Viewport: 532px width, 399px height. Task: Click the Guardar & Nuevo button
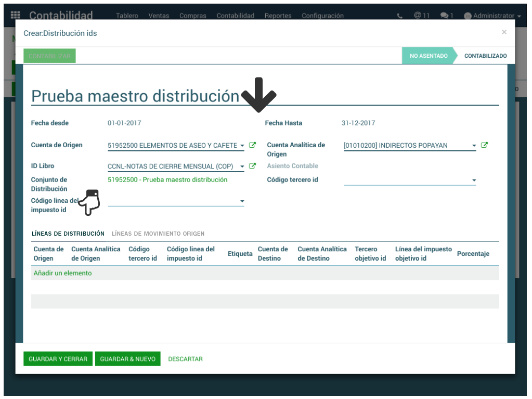coord(127,359)
